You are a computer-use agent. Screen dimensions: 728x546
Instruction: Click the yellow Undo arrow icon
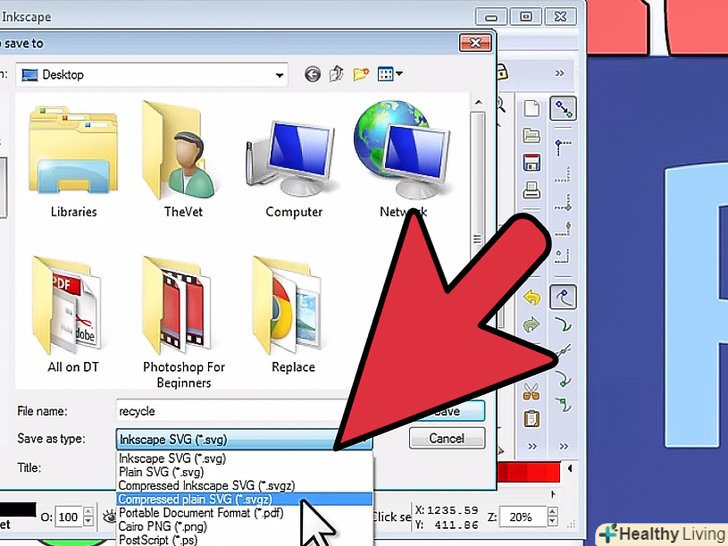(532, 297)
